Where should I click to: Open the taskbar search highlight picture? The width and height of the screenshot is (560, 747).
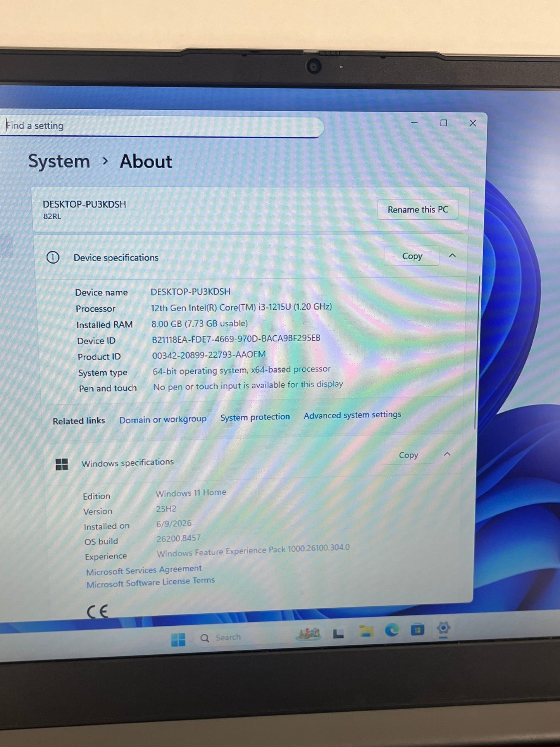[x=309, y=634]
